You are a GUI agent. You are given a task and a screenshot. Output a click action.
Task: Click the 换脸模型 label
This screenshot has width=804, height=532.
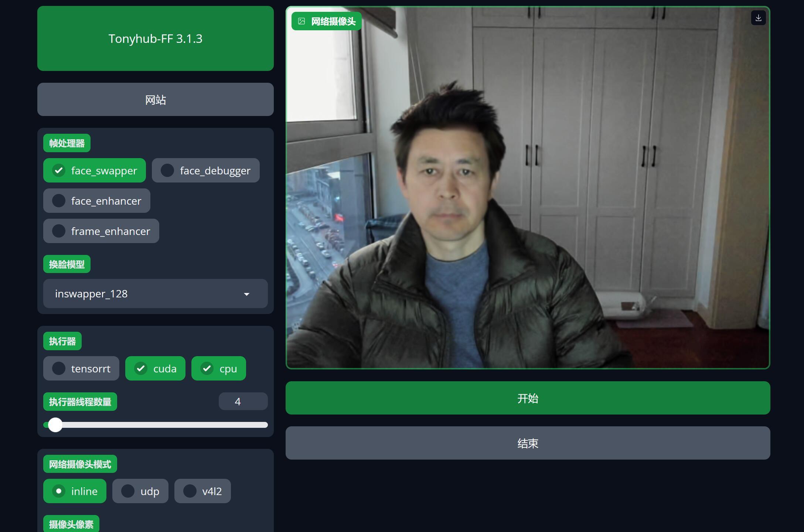coord(67,264)
